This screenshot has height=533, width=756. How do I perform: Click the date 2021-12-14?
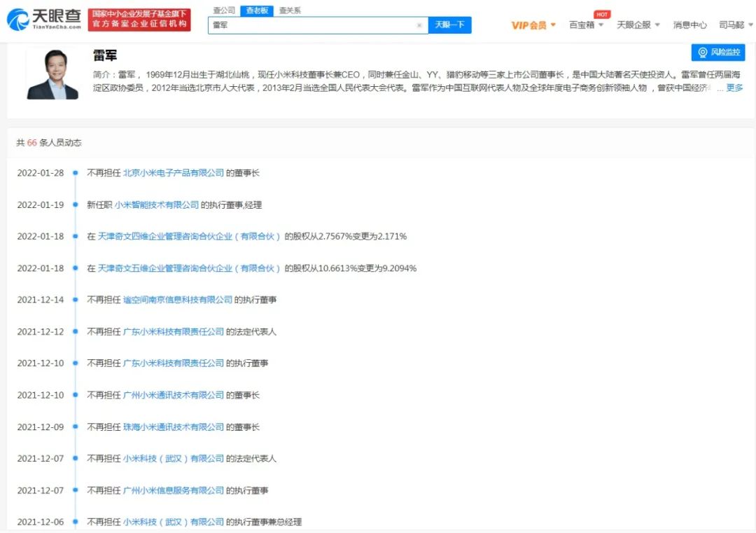pyautogui.click(x=41, y=300)
